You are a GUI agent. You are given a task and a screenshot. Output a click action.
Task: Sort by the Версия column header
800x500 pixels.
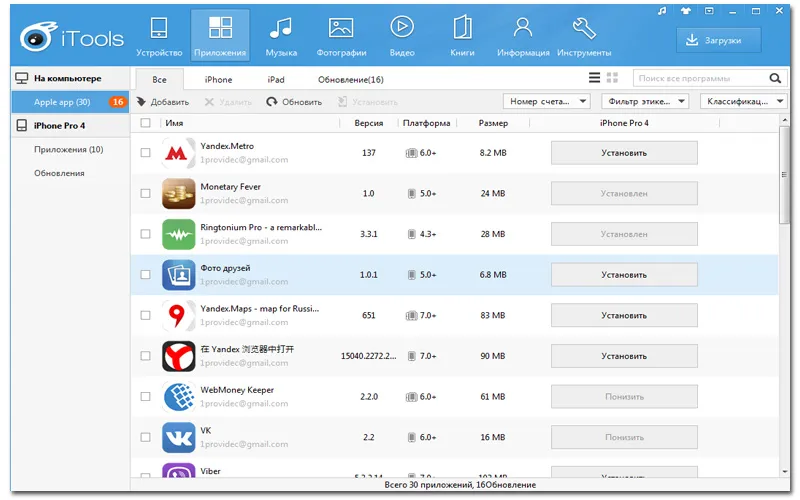pos(368,123)
